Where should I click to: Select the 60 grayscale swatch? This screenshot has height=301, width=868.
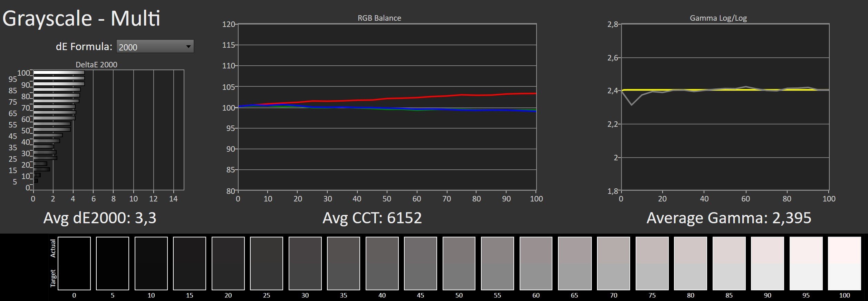click(536, 263)
